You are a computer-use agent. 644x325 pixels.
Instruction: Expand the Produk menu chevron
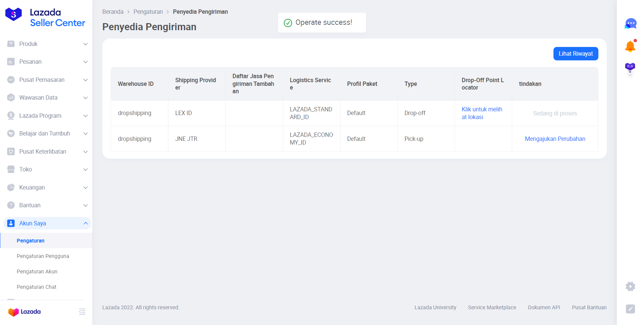[86, 44]
